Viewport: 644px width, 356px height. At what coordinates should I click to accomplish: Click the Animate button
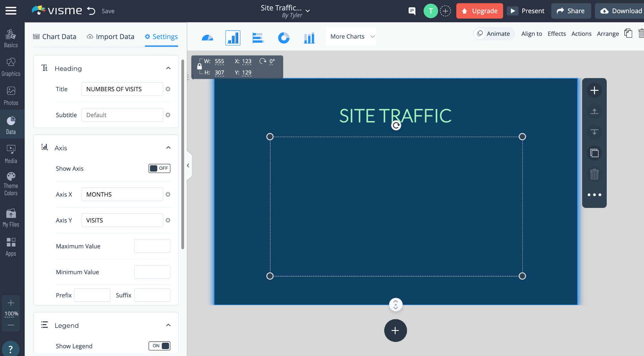(x=494, y=33)
